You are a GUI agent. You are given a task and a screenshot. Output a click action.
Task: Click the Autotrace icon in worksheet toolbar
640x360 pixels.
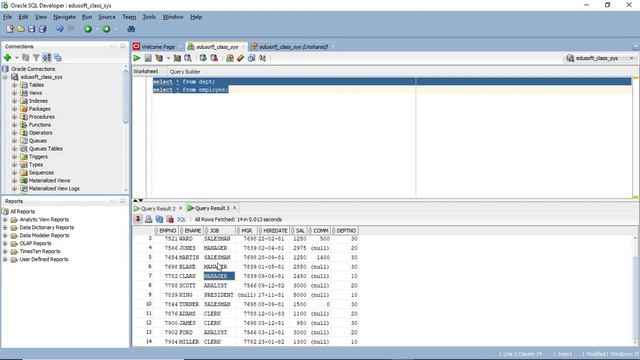click(177, 58)
